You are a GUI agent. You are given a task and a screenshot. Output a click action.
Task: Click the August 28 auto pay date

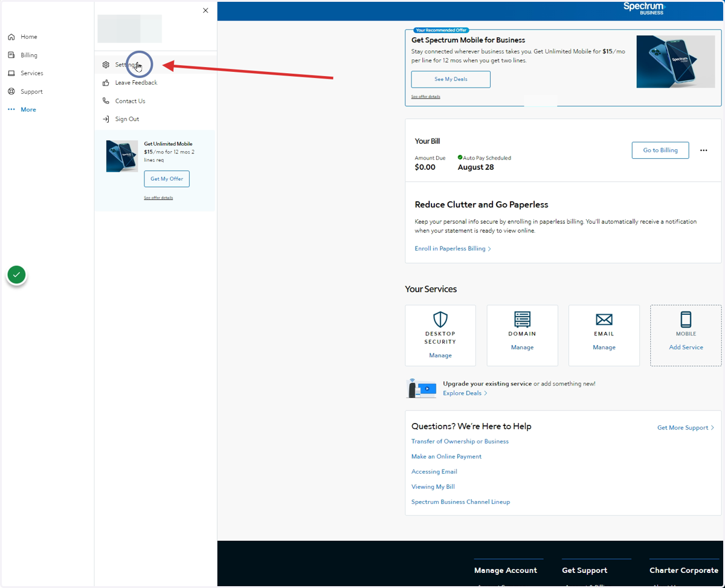click(475, 167)
